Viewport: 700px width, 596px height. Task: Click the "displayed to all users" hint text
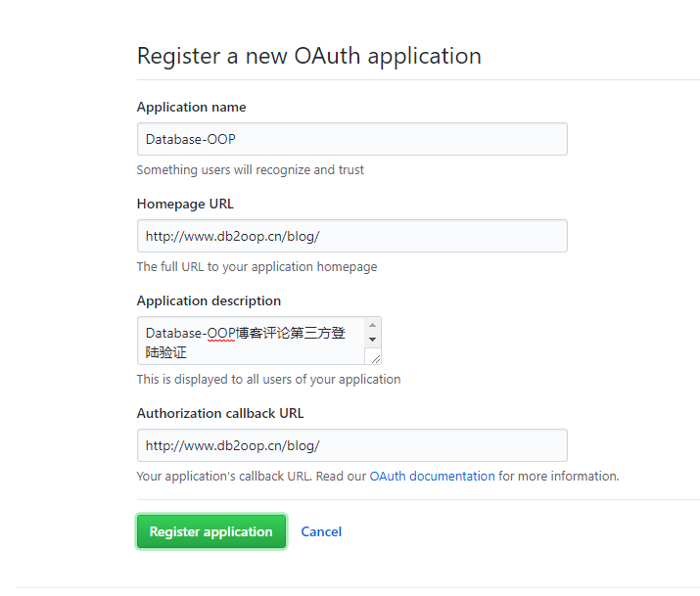(268, 380)
